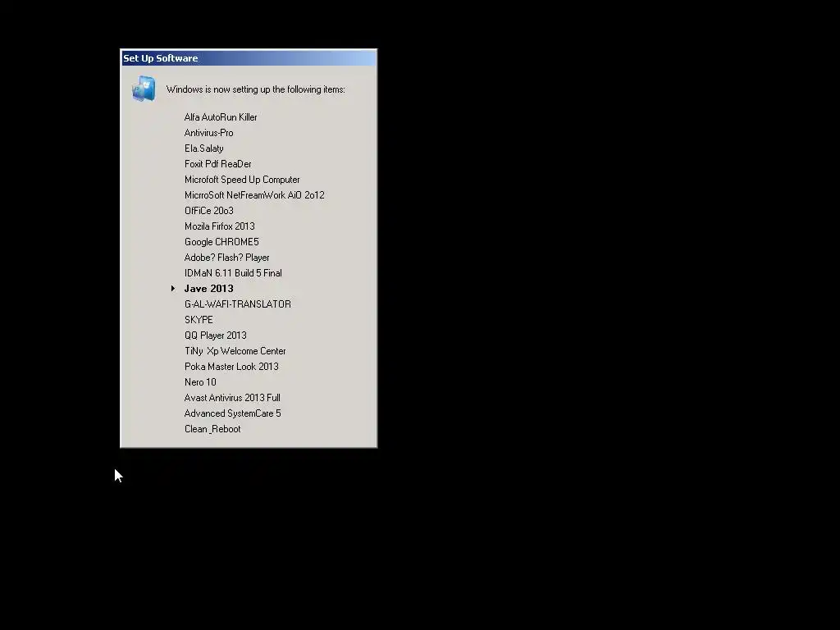Click the Set Up Software title bar
Image resolution: width=840 pixels, height=630 pixels.
pos(249,58)
